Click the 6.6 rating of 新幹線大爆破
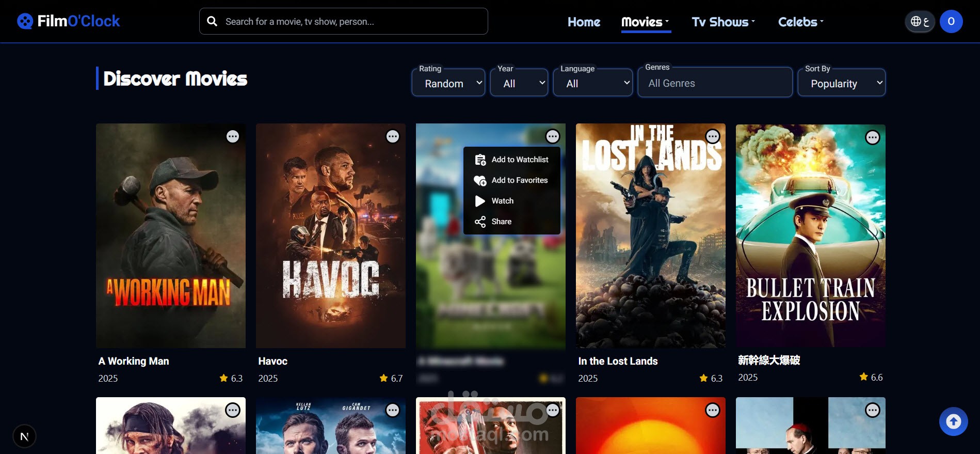 coord(871,377)
